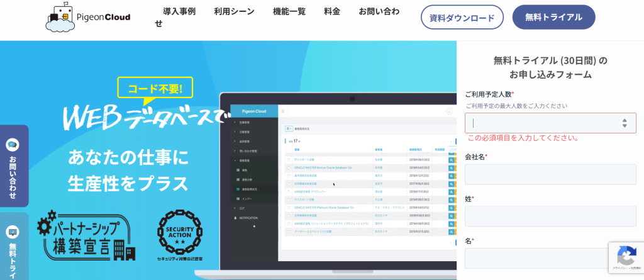Open the 料金 pricing page
The image size is (644, 280).
tap(332, 11)
